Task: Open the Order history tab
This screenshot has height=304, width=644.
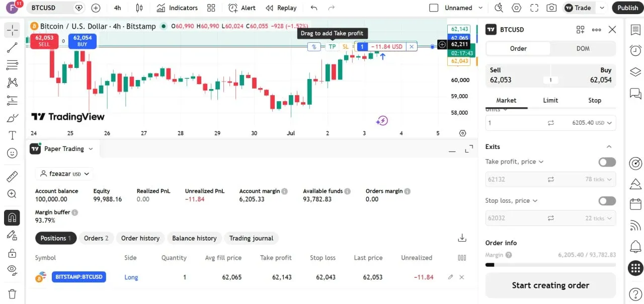Action: pos(140,238)
